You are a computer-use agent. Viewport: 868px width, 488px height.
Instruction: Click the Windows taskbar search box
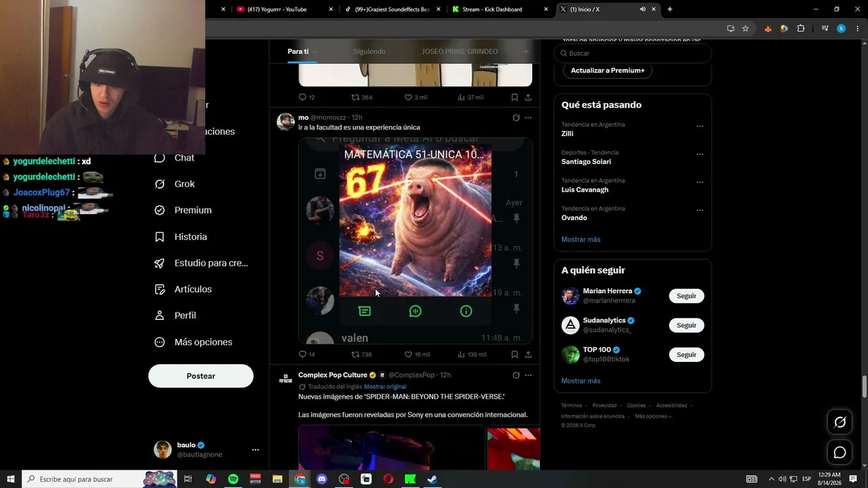[100, 479]
